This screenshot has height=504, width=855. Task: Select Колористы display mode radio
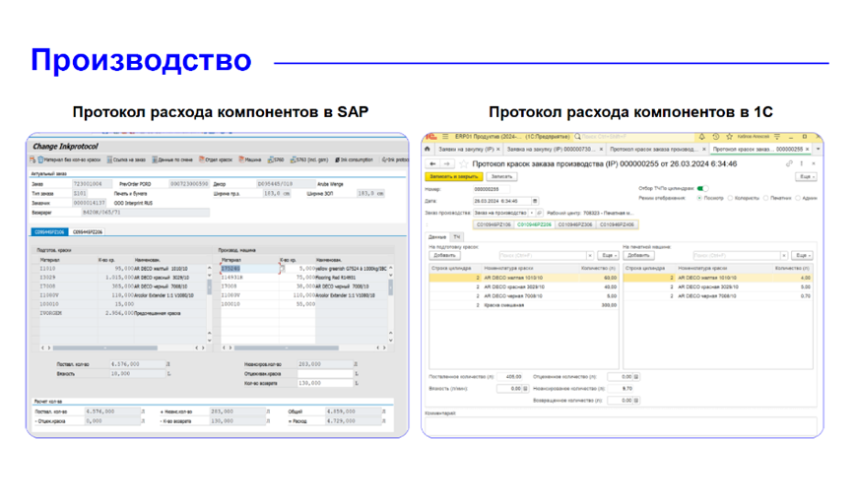click(x=731, y=198)
